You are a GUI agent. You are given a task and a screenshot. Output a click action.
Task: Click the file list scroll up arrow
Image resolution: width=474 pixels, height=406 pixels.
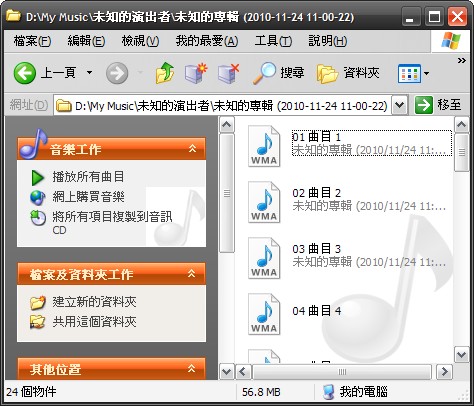(x=462, y=125)
